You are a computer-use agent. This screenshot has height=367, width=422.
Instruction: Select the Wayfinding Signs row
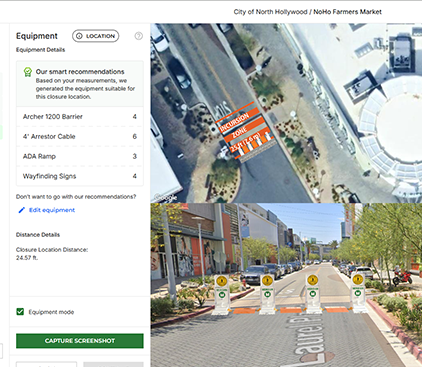point(80,176)
